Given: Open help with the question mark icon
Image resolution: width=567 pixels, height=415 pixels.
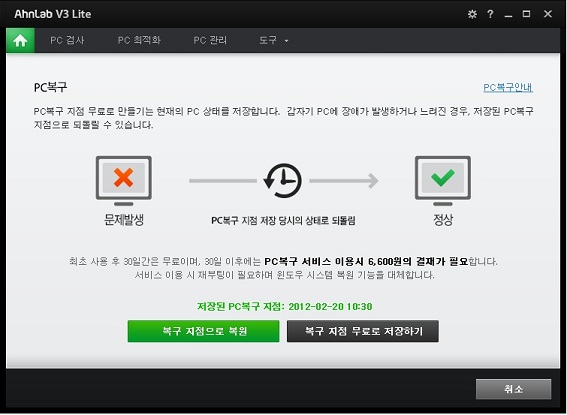Looking at the screenshot, I should click(x=490, y=14).
